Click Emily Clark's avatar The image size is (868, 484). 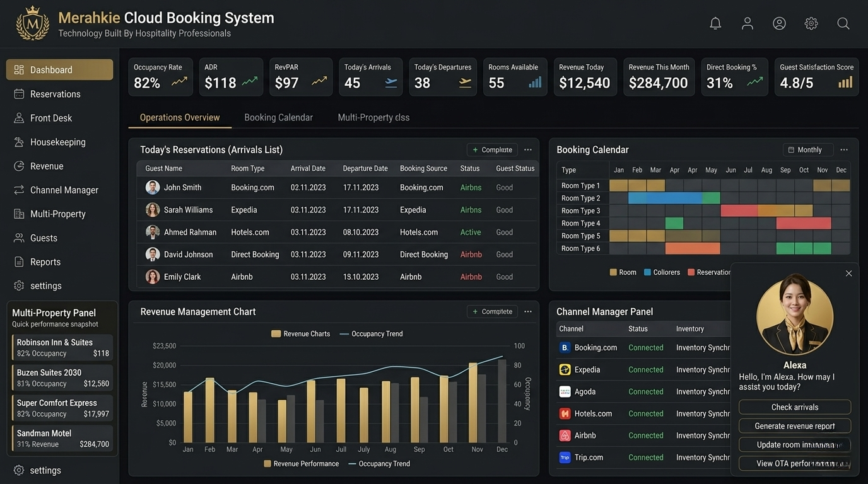153,277
